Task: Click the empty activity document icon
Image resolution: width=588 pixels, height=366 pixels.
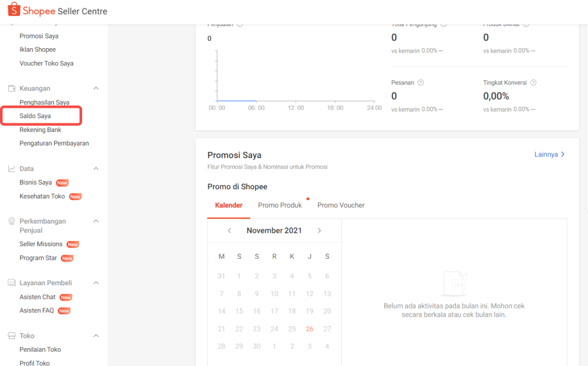Action: (x=454, y=283)
